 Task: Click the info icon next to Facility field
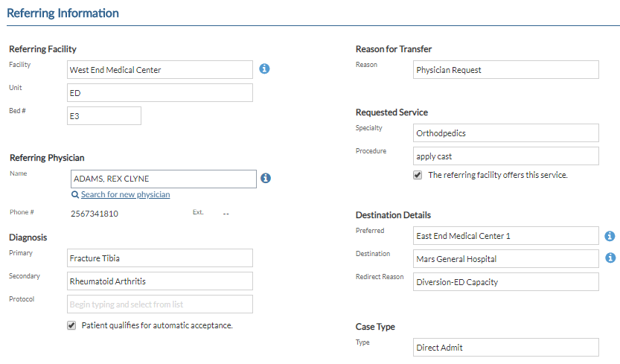click(264, 68)
